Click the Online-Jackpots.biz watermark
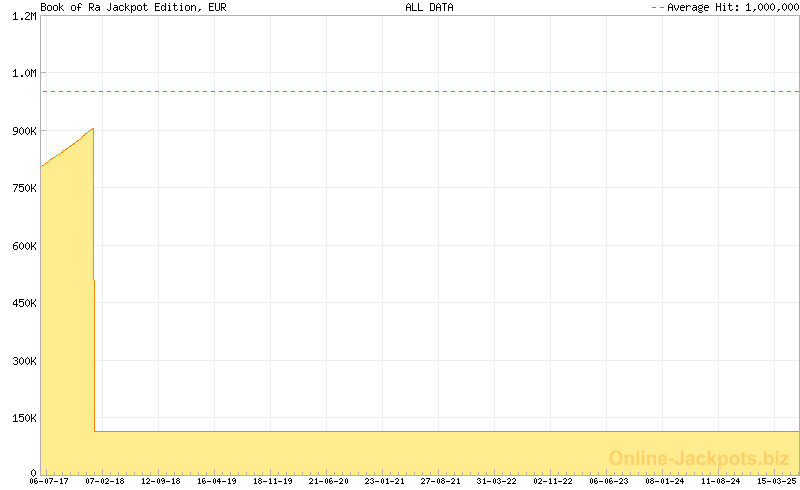The height and width of the screenshot is (490, 800). [699, 459]
